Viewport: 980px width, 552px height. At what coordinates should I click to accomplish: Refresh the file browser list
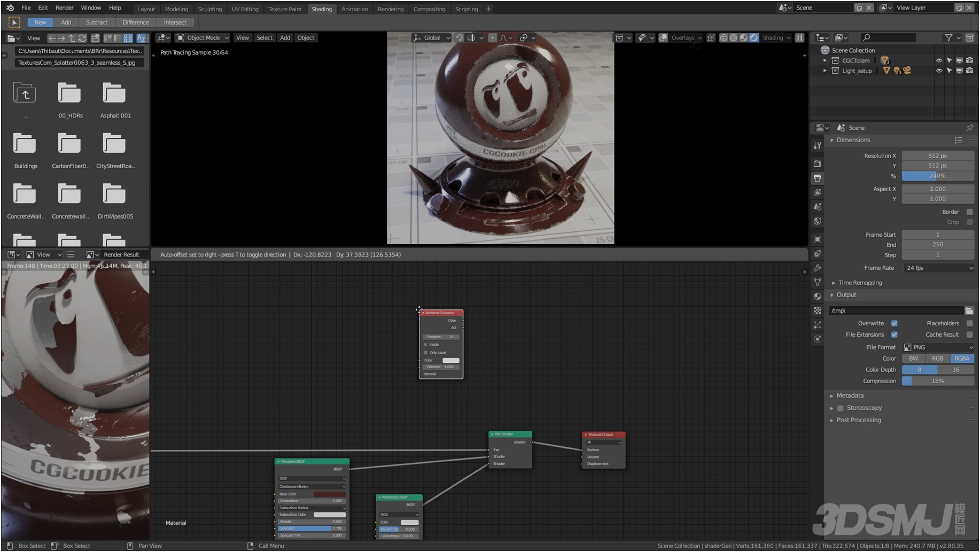[x=82, y=38]
